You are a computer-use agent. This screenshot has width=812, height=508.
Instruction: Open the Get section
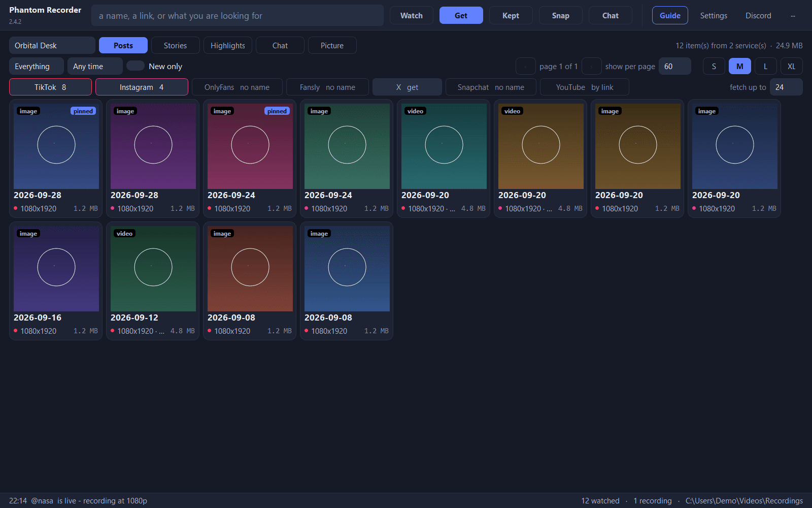pyautogui.click(x=461, y=16)
